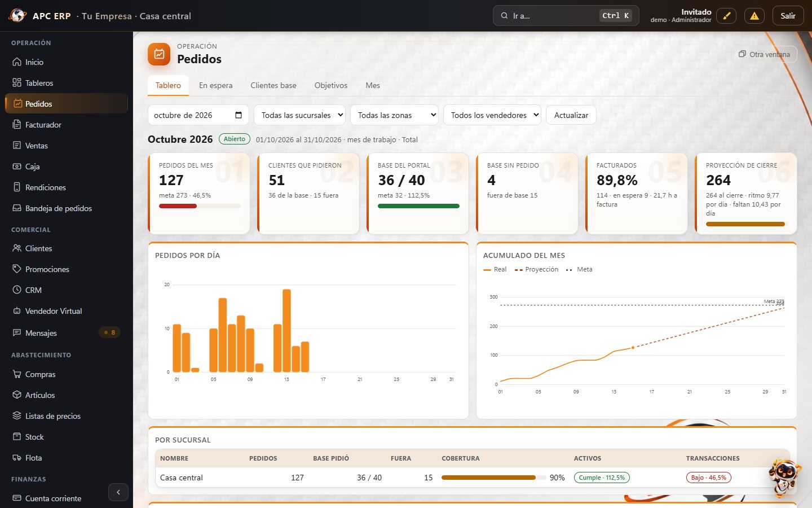Screen dimensions: 812x508
Task: Open the Todas las zonas dropdown
Action: 395,115
